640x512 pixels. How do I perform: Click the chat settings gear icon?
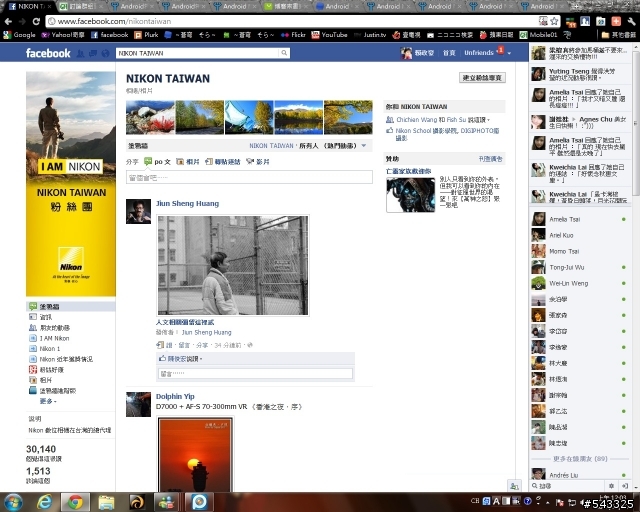pos(611,486)
